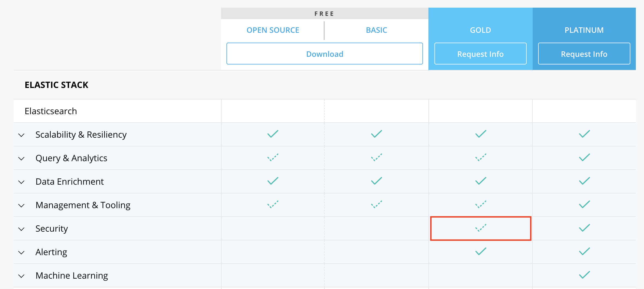Click the Security label
The height and width of the screenshot is (289, 644).
pos(52,229)
